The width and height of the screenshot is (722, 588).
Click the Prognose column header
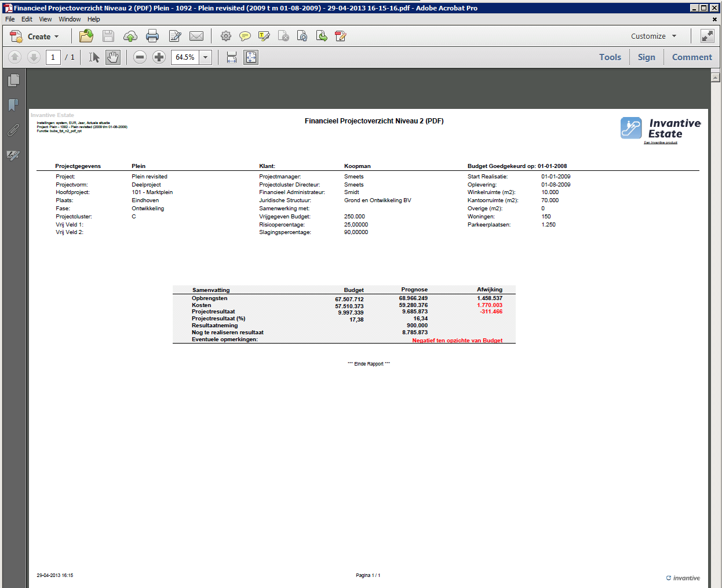pyautogui.click(x=414, y=290)
